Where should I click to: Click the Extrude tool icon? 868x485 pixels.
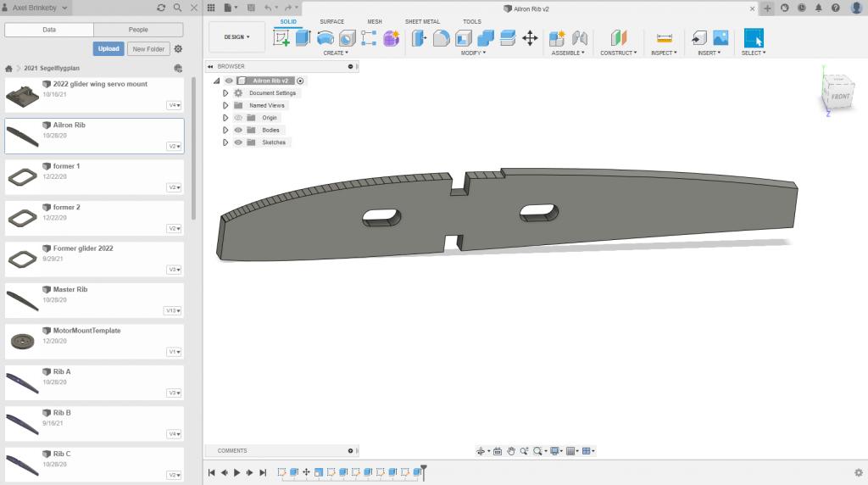click(303, 38)
